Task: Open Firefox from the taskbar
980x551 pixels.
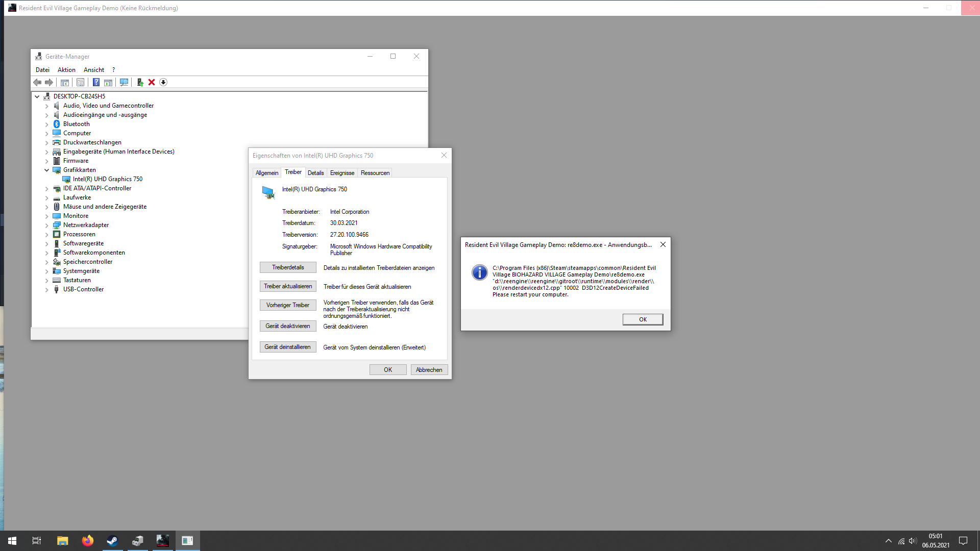Action: tap(88, 540)
